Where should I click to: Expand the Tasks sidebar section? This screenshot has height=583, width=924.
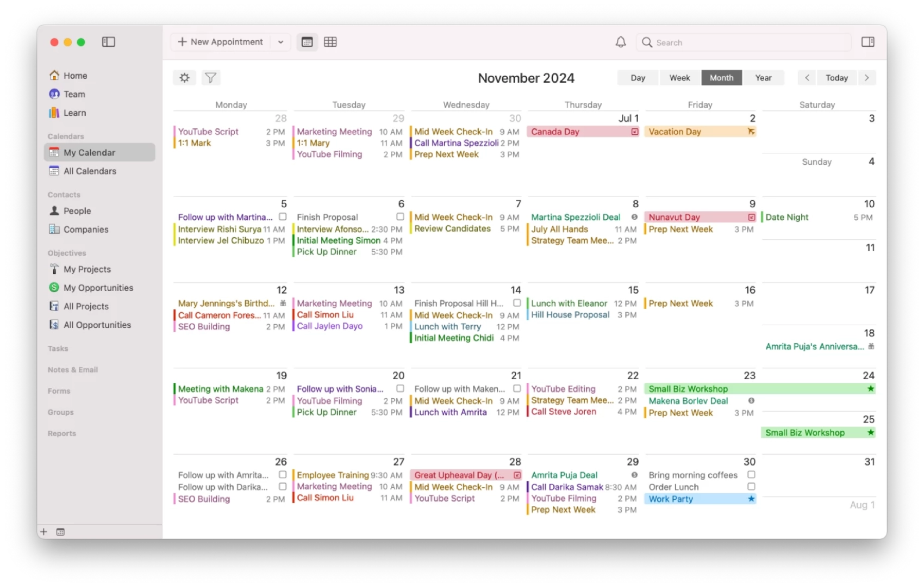(58, 349)
